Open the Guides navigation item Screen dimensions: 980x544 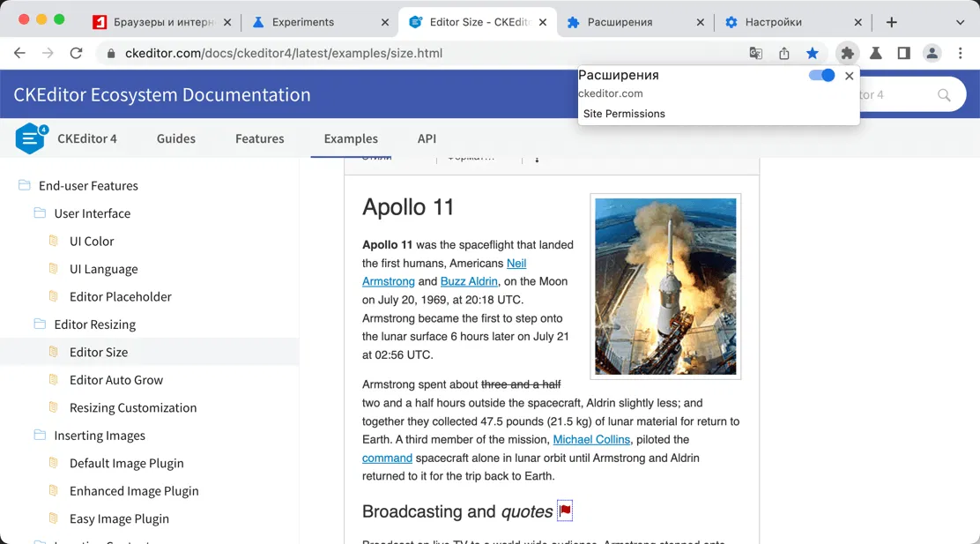point(176,138)
